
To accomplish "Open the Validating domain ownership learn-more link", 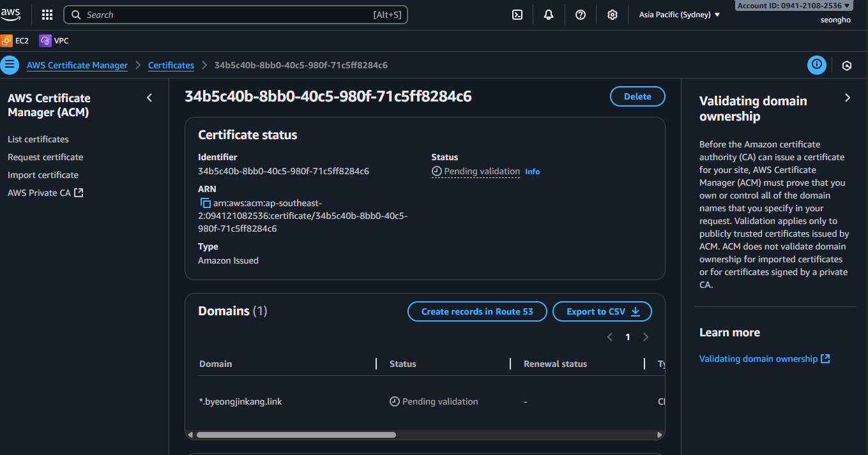I will click(x=765, y=359).
